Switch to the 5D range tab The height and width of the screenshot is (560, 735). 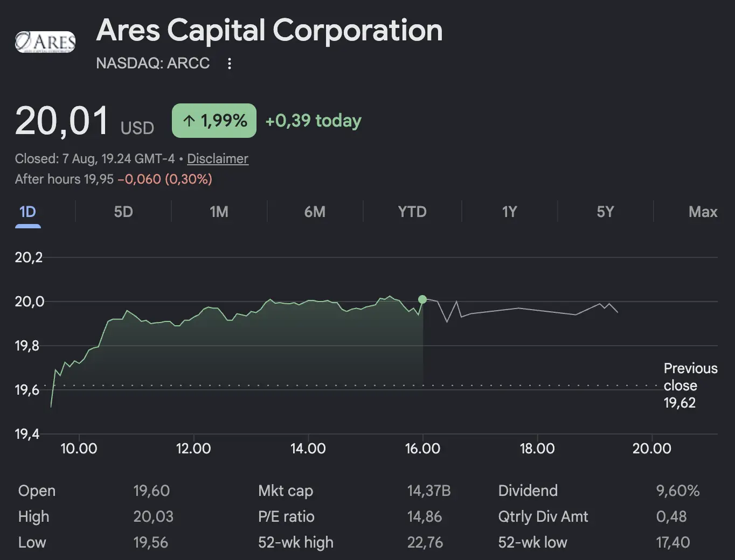pos(123,212)
